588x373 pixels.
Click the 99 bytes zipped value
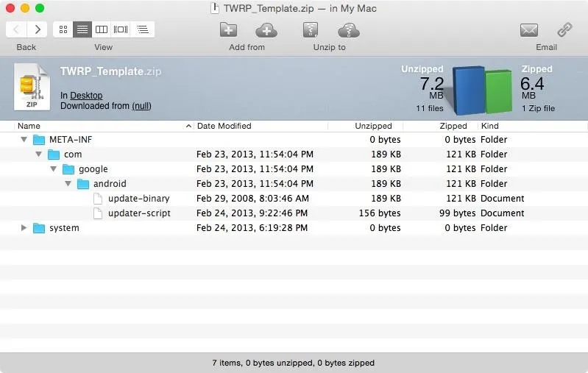[x=457, y=213]
